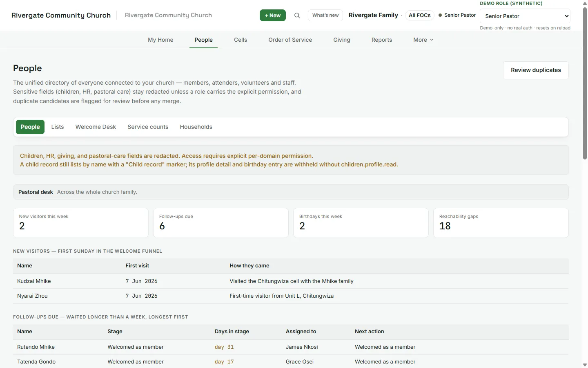
Task: Click the search magnifier icon
Action: click(x=297, y=16)
